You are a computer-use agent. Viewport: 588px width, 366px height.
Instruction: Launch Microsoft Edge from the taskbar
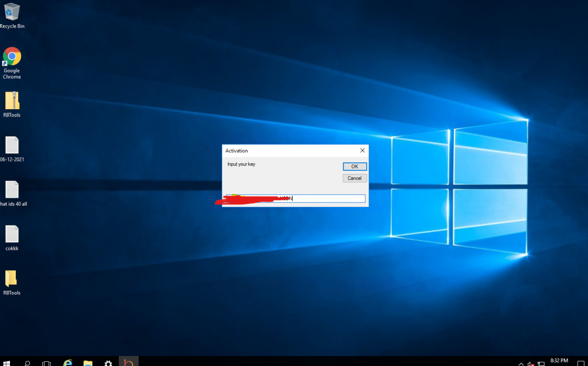point(68,362)
